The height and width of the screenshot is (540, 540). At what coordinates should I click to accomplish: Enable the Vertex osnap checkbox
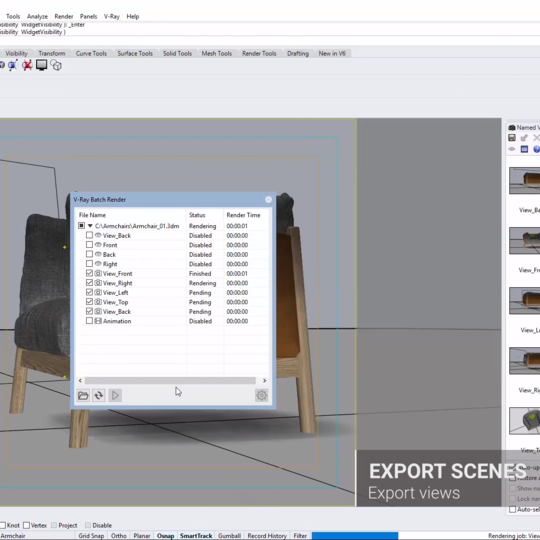point(27,525)
